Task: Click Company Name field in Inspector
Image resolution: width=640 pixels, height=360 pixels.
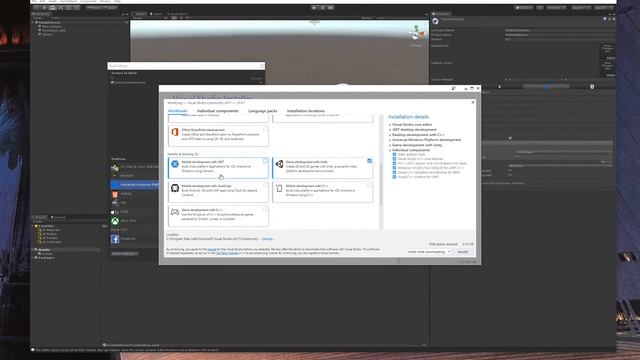Action: pos(560,30)
